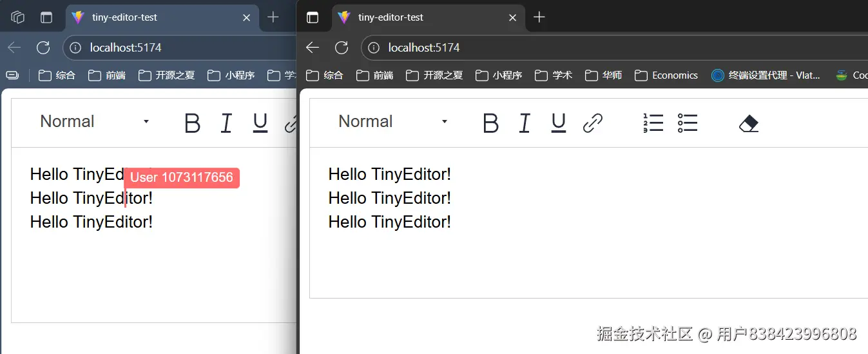The width and height of the screenshot is (868, 354).
Task: Click the Bold icon in the left editor
Action: [x=192, y=123]
